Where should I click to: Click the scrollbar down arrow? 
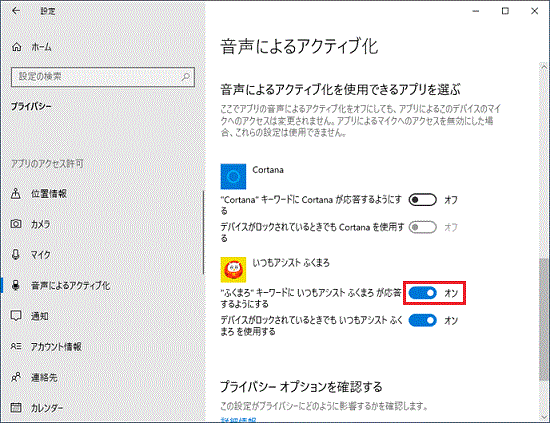click(x=543, y=417)
